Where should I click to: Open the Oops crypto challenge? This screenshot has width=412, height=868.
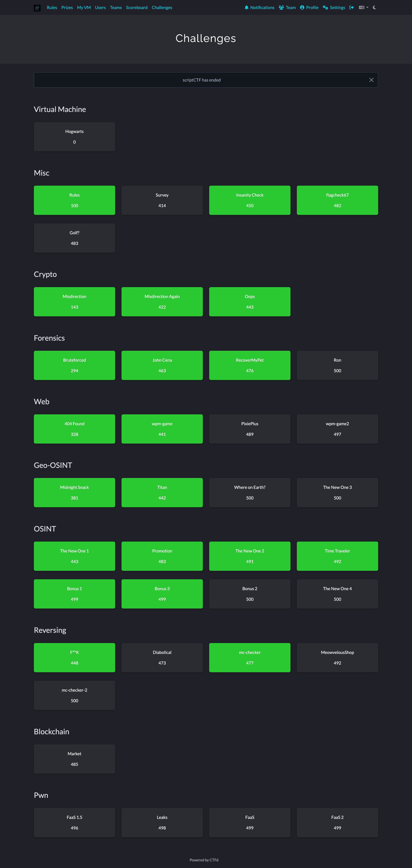click(x=250, y=302)
